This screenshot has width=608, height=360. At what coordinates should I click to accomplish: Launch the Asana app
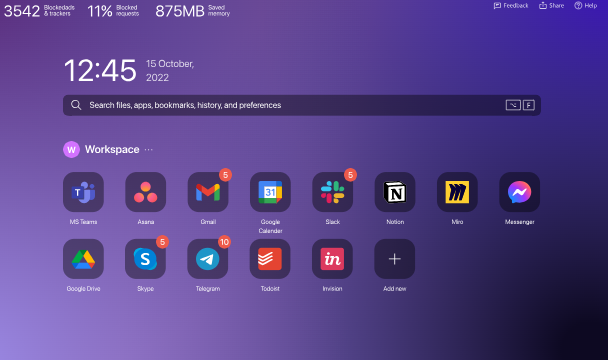(145, 192)
